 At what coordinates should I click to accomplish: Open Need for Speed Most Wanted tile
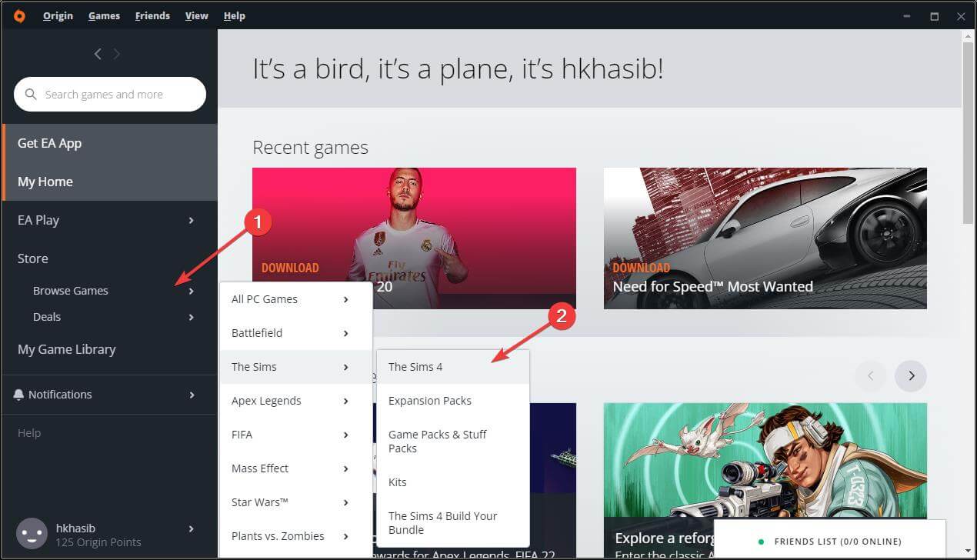765,238
